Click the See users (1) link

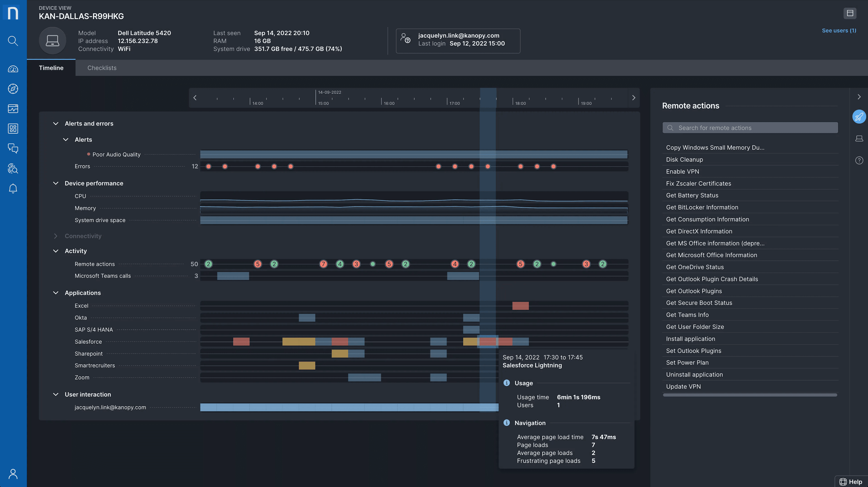[x=839, y=31]
